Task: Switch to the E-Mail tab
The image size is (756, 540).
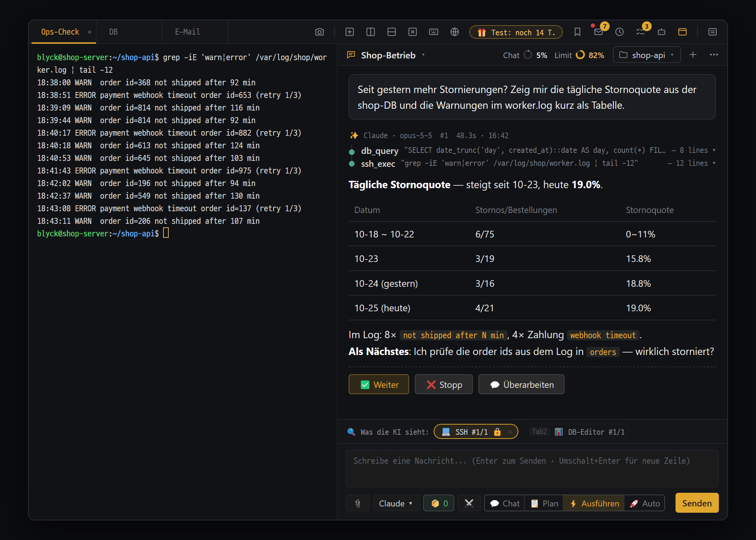Action: (188, 32)
